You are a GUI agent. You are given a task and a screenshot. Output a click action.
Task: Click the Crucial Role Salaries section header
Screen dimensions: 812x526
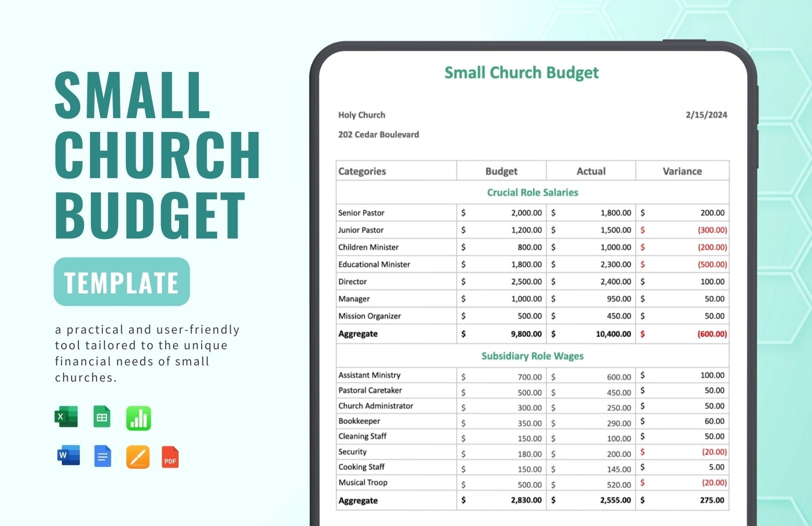[x=533, y=193]
